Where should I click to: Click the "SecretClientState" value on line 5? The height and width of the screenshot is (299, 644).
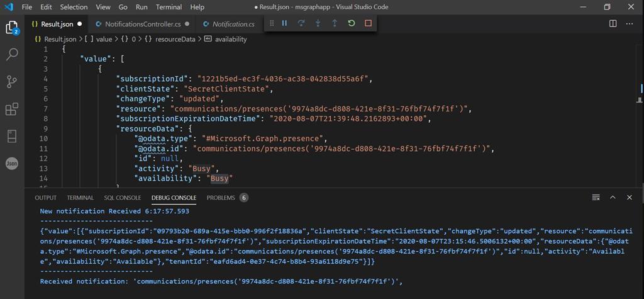228,89
